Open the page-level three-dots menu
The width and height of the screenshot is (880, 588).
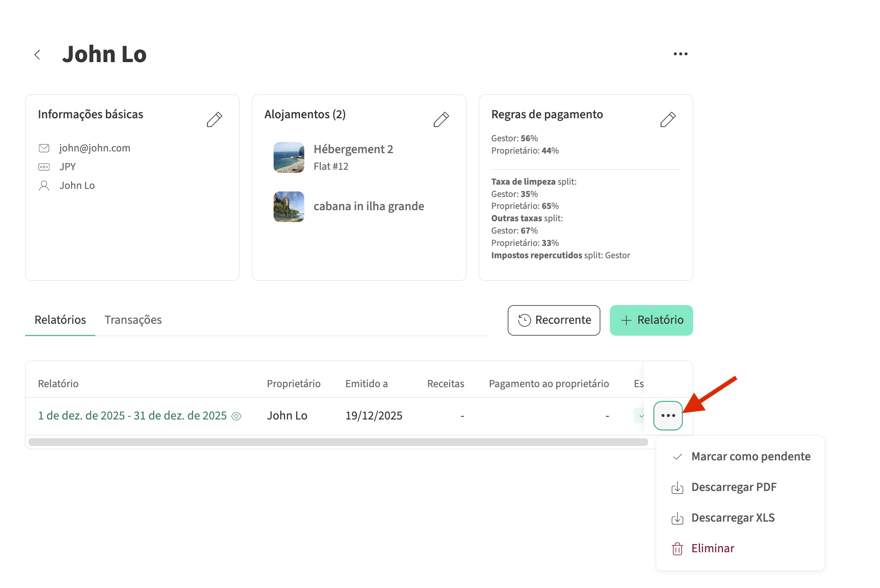(x=680, y=54)
